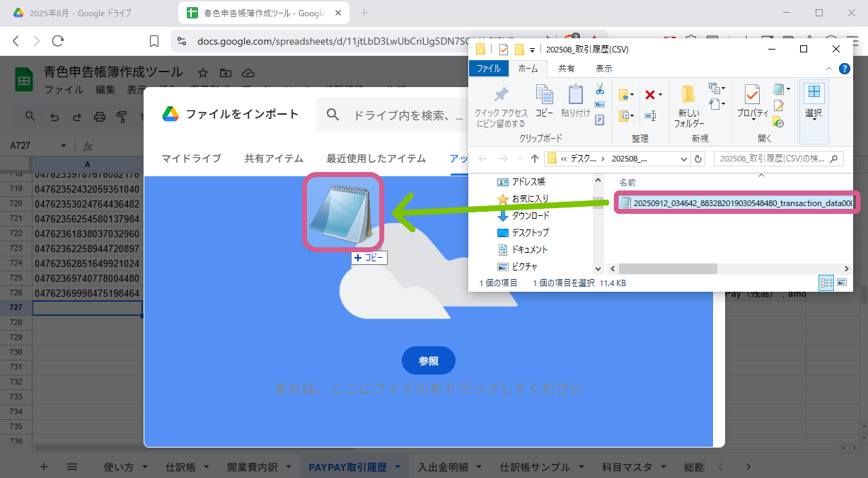Undo the last action in the spreadsheet
The width and height of the screenshot is (868, 478).
[54, 117]
